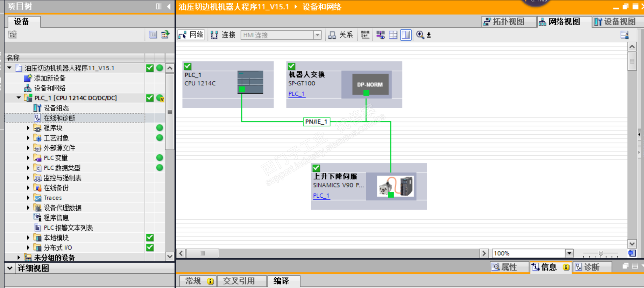Screen dimensions: 644x288
Task: Click the network highlight icon left of the grid icon
Action: point(381,35)
